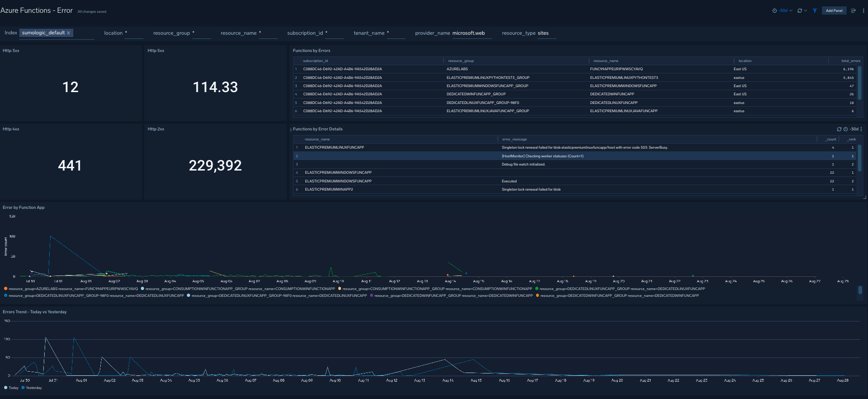868x399 pixels.
Task: Click the ELASTICPREMIUMLINUXPYTHONTEST3_GROUP cell
Action: [488, 78]
